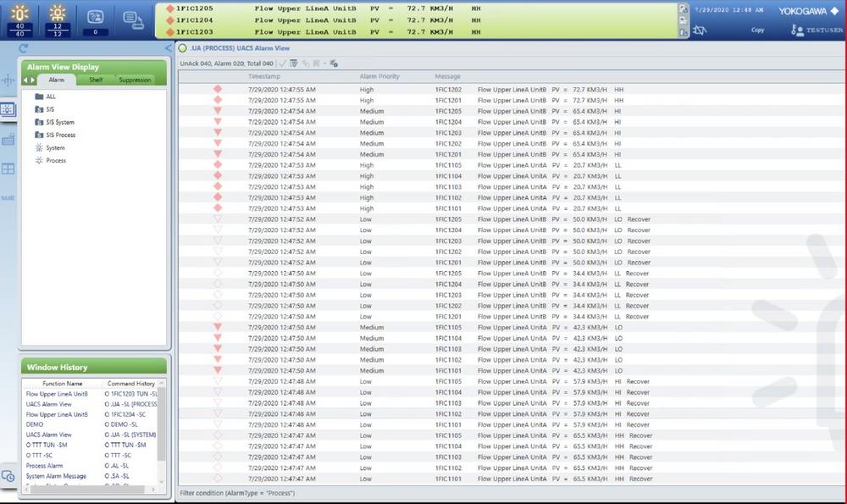Collapse the left panel with the arrow
The height and width of the screenshot is (504, 847).
[168, 48]
